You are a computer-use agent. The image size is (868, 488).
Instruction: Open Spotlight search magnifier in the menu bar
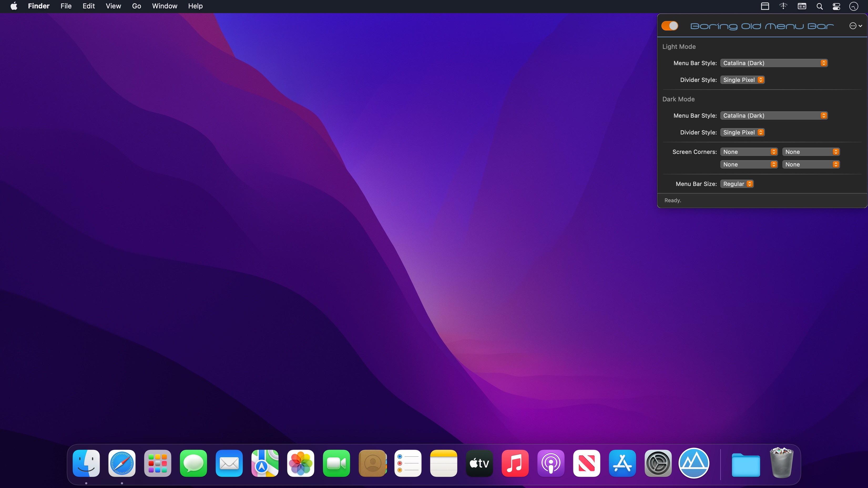click(x=819, y=6)
